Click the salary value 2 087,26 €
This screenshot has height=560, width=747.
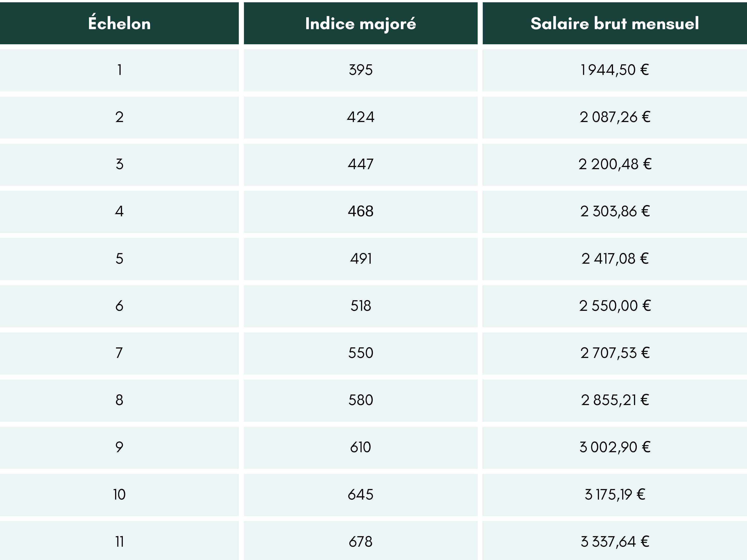(x=614, y=117)
